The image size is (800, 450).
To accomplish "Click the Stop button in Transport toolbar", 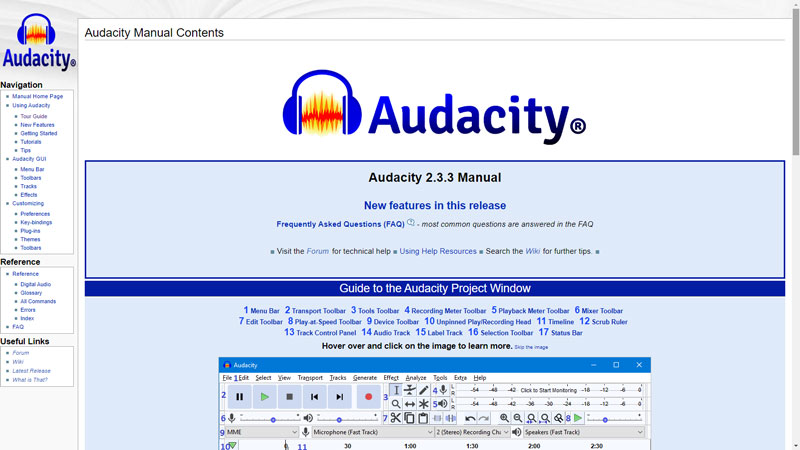I will (289, 397).
